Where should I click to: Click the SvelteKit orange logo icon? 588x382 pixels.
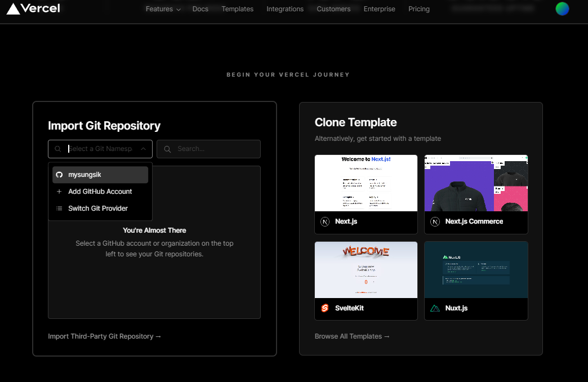325,308
